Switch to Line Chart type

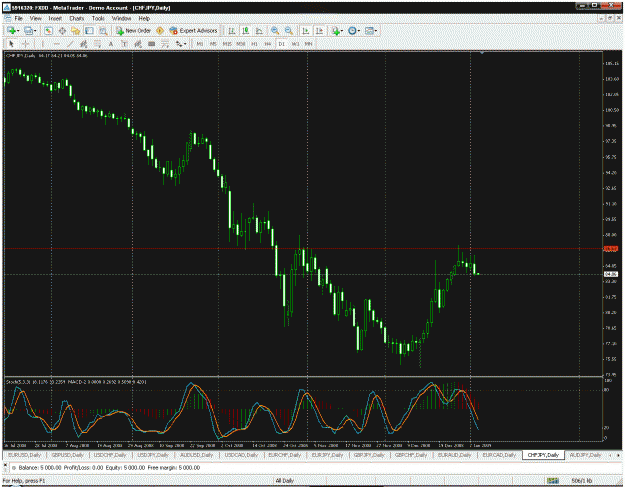(x=259, y=31)
